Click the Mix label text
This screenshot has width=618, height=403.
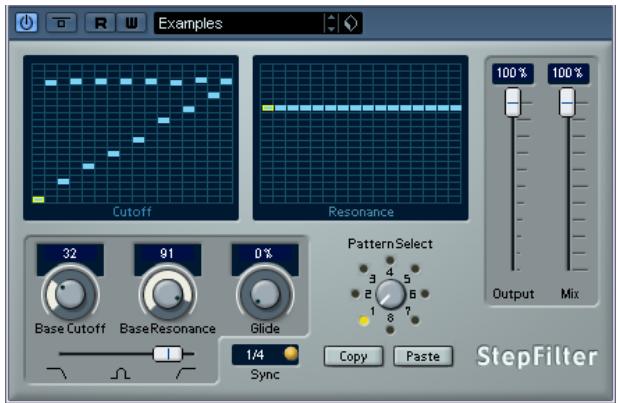coord(570,294)
